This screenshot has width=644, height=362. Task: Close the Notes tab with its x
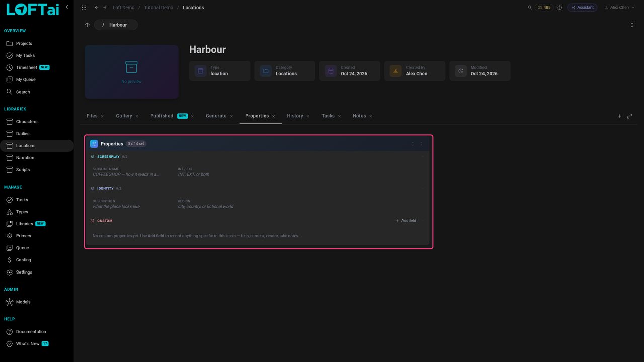pos(371,116)
